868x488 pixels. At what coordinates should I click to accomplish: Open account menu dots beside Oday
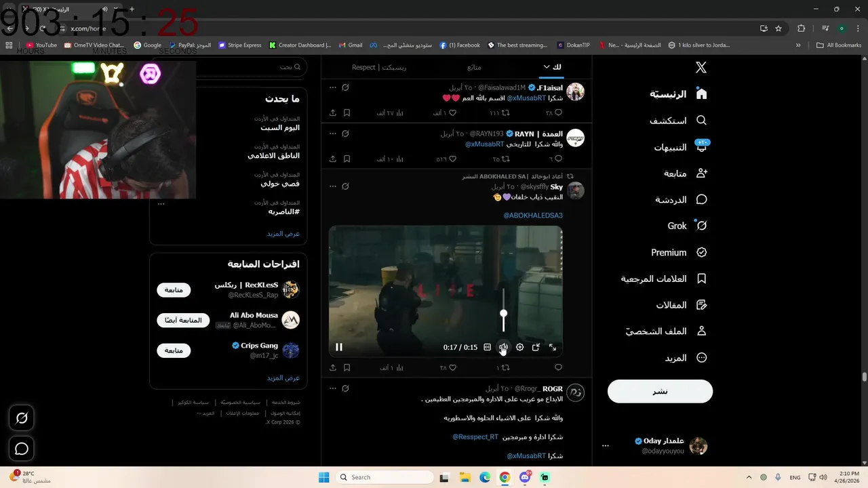coord(606,446)
